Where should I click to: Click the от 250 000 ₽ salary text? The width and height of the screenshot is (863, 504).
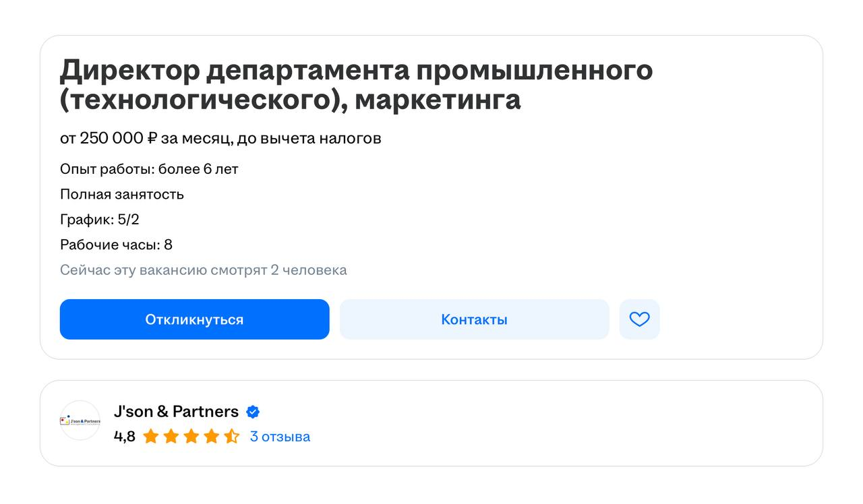(x=220, y=138)
